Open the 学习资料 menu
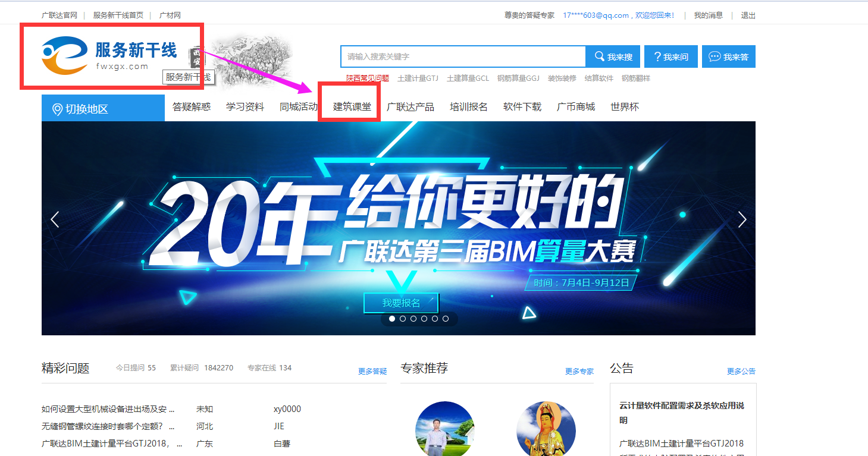 coord(245,107)
